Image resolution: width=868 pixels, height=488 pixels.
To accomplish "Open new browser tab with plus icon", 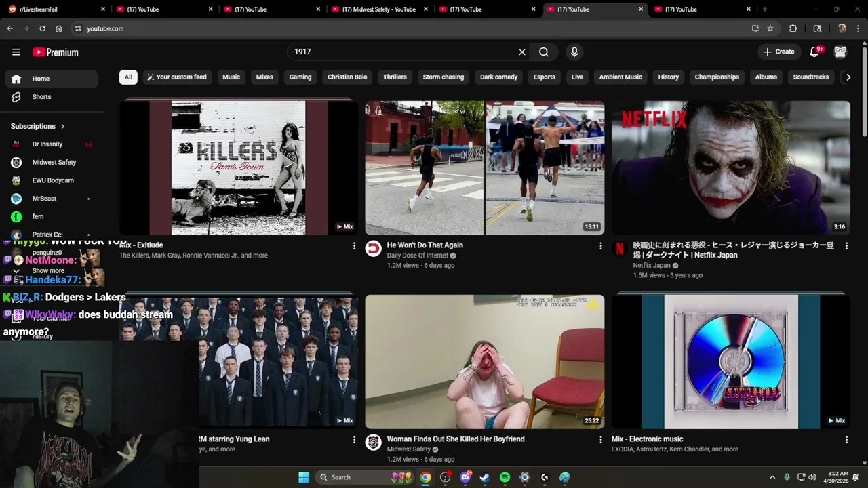I will pyautogui.click(x=764, y=9).
